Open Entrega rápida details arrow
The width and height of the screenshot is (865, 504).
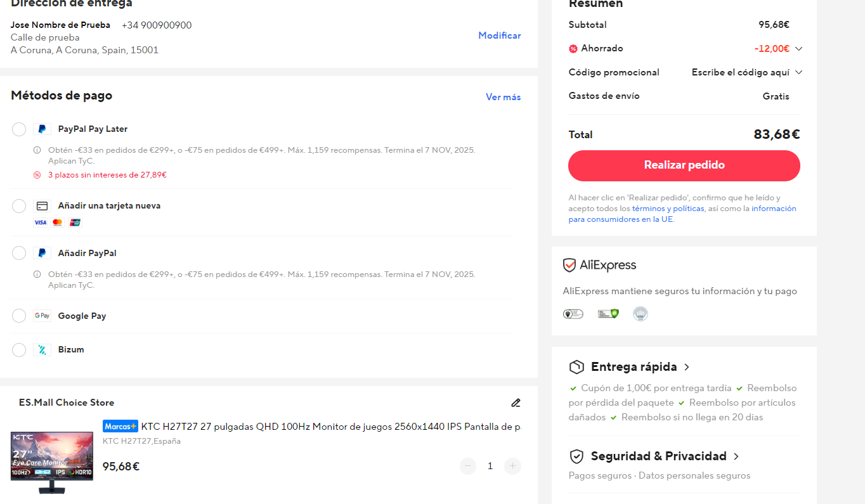(687, 367)
